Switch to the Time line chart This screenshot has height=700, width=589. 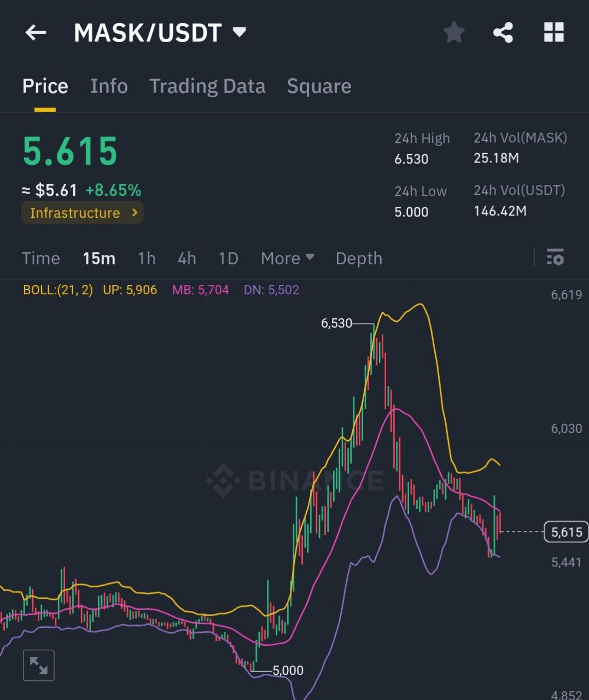pyautogui.click(x=40, y=258)
